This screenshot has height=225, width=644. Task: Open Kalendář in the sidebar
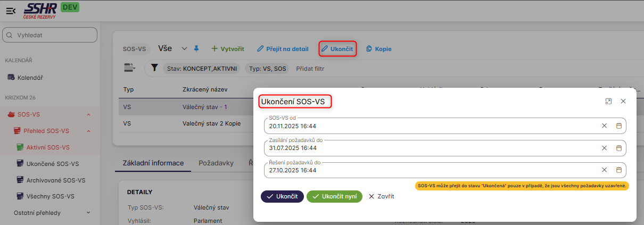pyautogui.click(x=30, y=78)
